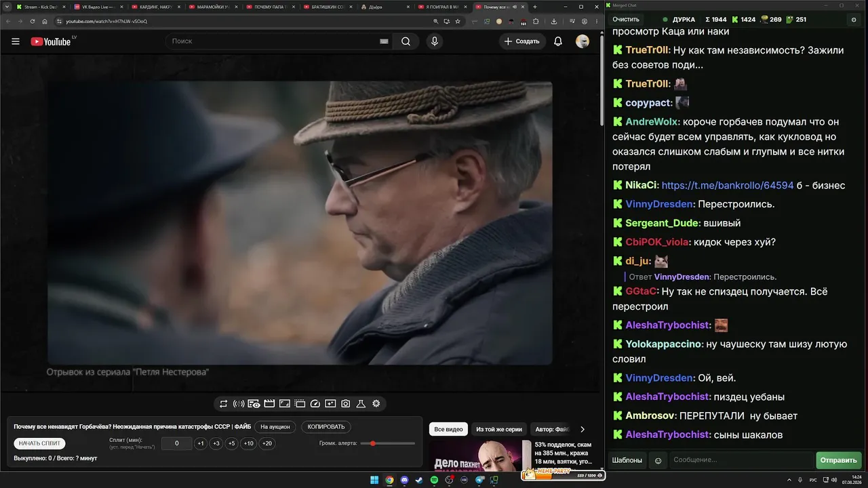The width and height of the screenshot is (868, 488).
Task: Open a new browser tab
Action: point(535,7)
